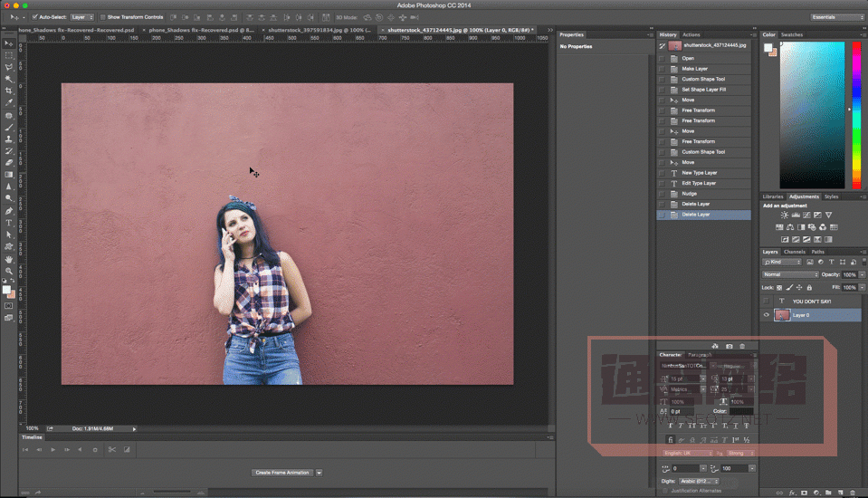
Task: Select the Eyedropper tool
Action: (x=9, y=103)
